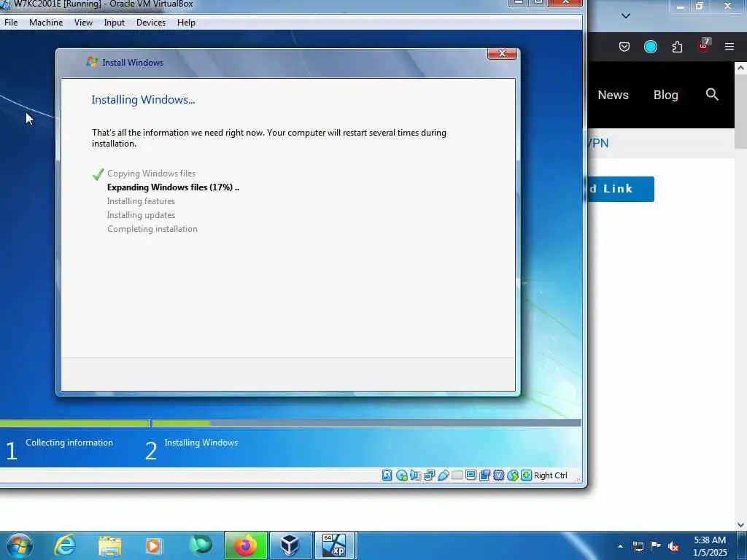747x560 pixels.
Task: Click the Firefox scrollbar down arrow
Action: [741, 525]
